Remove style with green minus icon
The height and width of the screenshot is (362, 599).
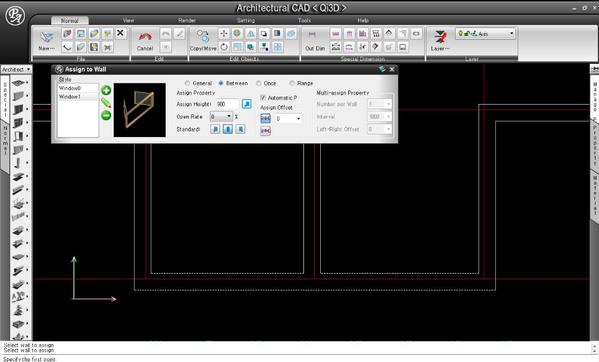click(106, 115)
